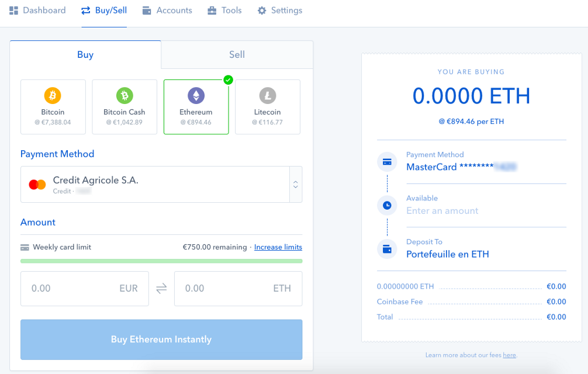Viewport: 588px width, 374px height.
Task: Select the Ethereum currency card
Action: 196,107
